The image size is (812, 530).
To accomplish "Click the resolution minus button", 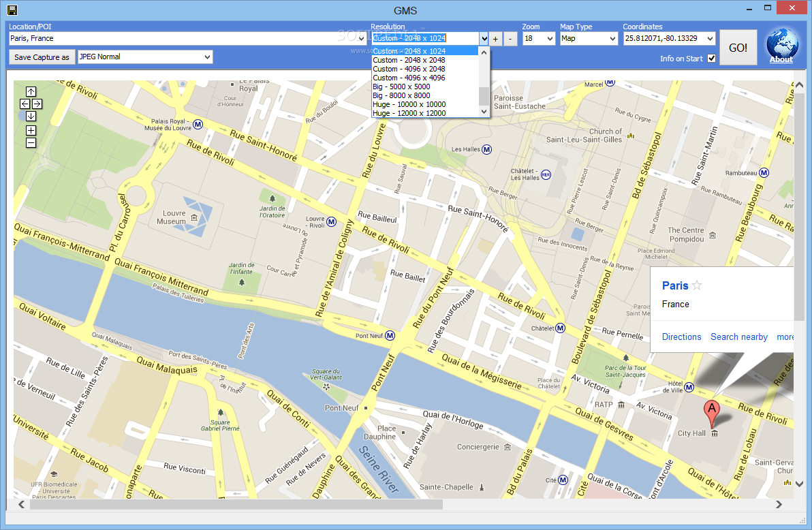I will click(x=510, y=39).
